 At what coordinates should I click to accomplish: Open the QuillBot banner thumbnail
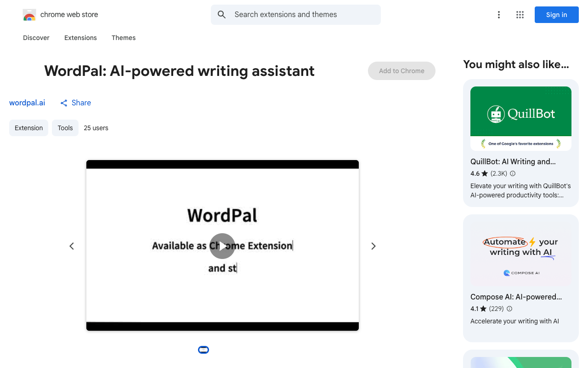(x=521, y=119)
